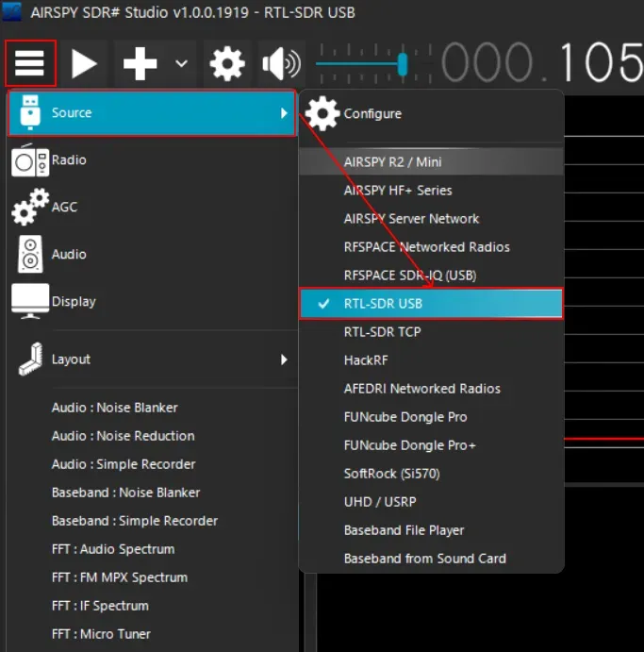Choose UHD / USRP source
This screenshot has height=652, width=644.
click(431, 501)
